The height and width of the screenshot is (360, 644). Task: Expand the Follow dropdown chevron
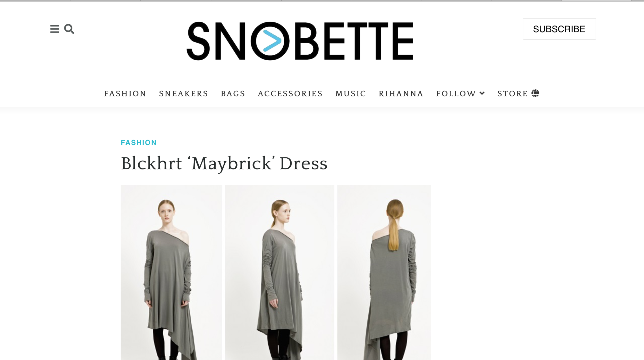[482, 93]
